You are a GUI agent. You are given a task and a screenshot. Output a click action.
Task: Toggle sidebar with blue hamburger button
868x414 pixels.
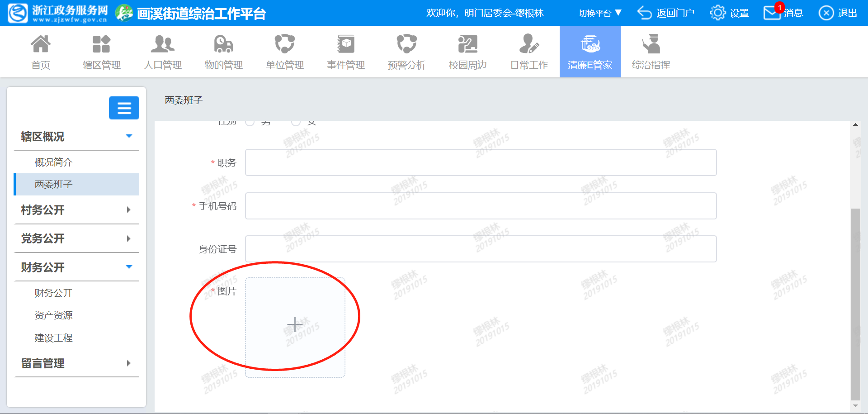[124, 108]
